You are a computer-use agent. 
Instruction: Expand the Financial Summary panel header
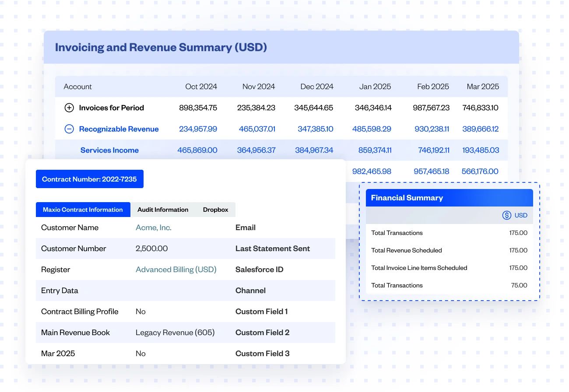coord(450,197)
